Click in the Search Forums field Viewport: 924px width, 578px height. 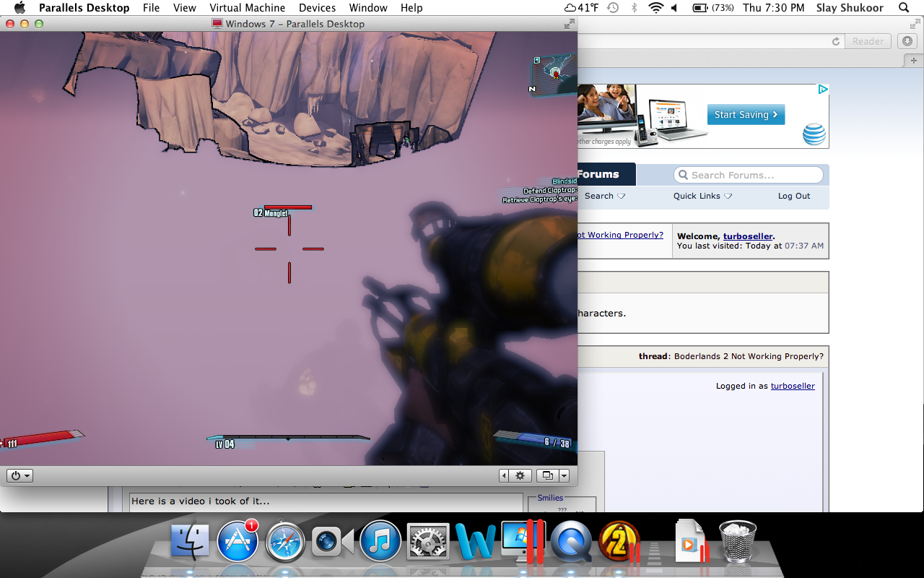tap(748, 175)
